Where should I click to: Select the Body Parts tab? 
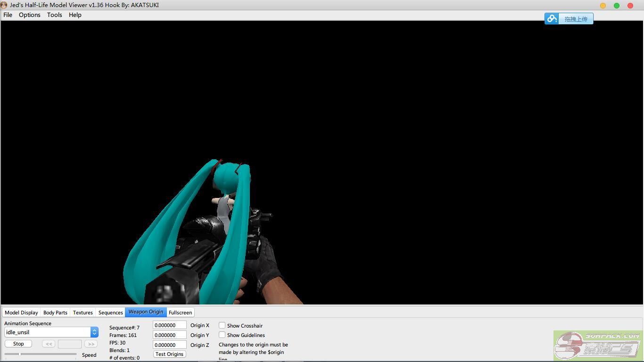[55, 313]
